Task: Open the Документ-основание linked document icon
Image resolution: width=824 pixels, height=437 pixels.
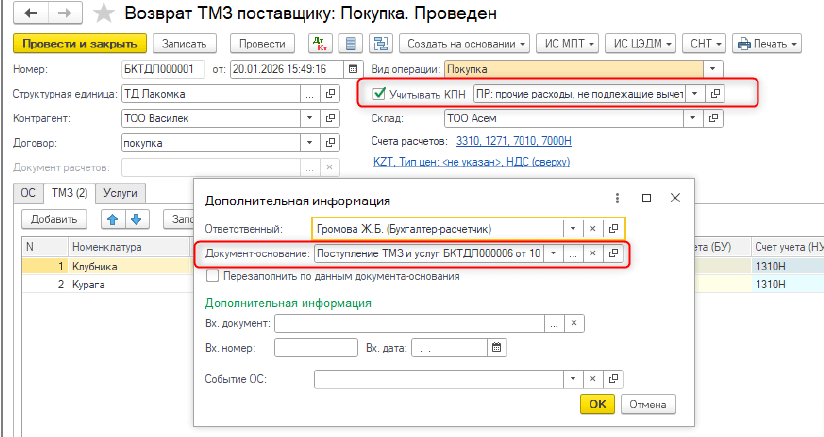Action: pos(615,254)
